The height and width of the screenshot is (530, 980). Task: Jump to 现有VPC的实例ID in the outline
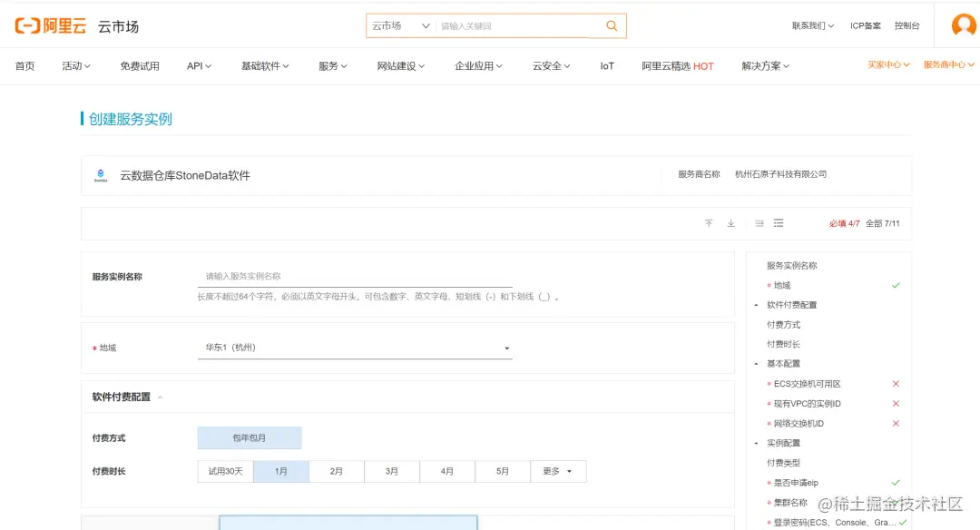pos(807,404)
